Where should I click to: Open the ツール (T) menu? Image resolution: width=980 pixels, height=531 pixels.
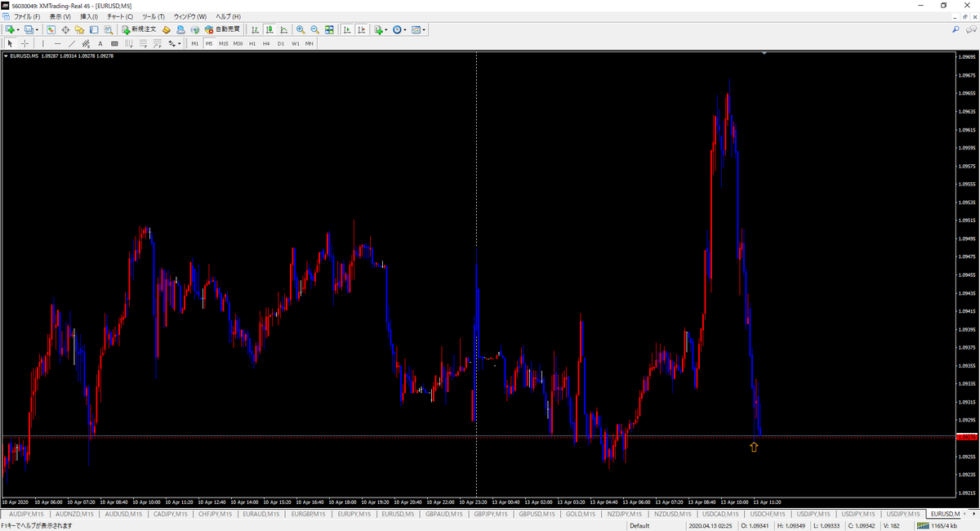coord(153,16)
